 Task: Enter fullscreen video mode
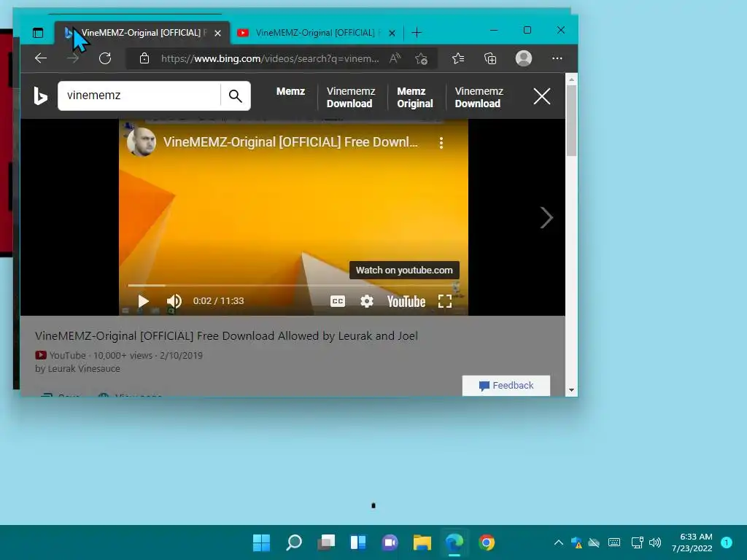(445, 301)
